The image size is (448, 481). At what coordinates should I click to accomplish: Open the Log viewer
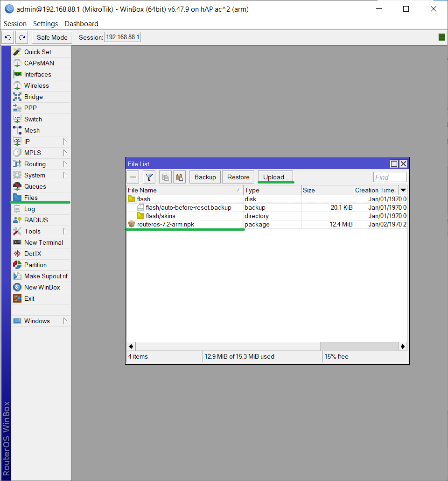[41, 209]
